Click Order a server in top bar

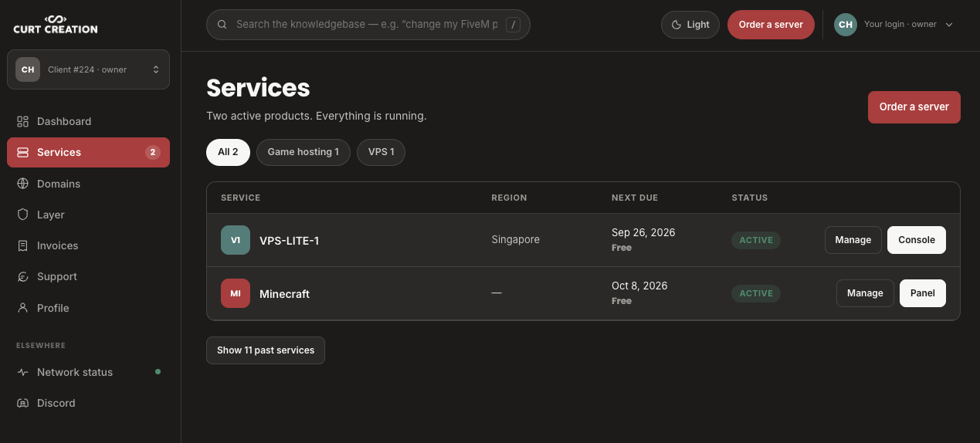coord(771,25)
